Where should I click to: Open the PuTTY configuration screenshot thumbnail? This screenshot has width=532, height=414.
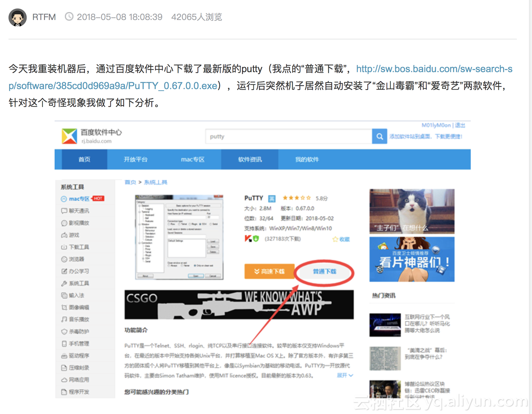coord(179,237)
